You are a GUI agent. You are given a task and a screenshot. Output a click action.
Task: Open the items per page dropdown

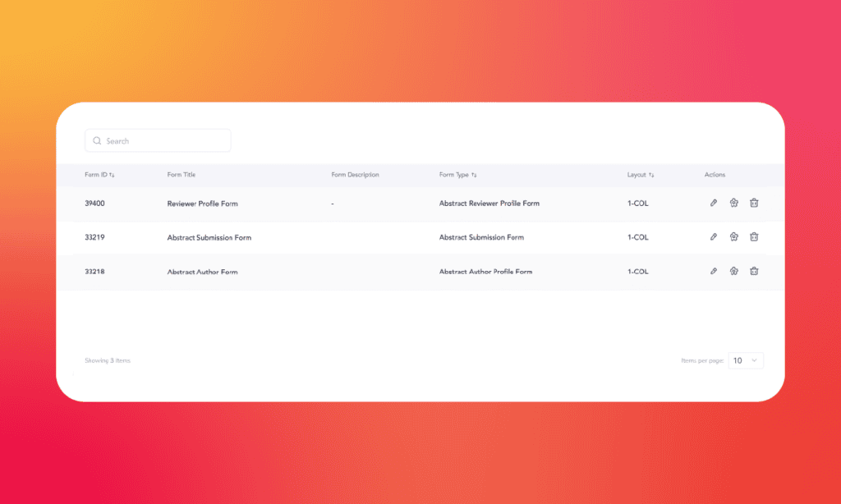pyautogui.click(x=746, y=360)
